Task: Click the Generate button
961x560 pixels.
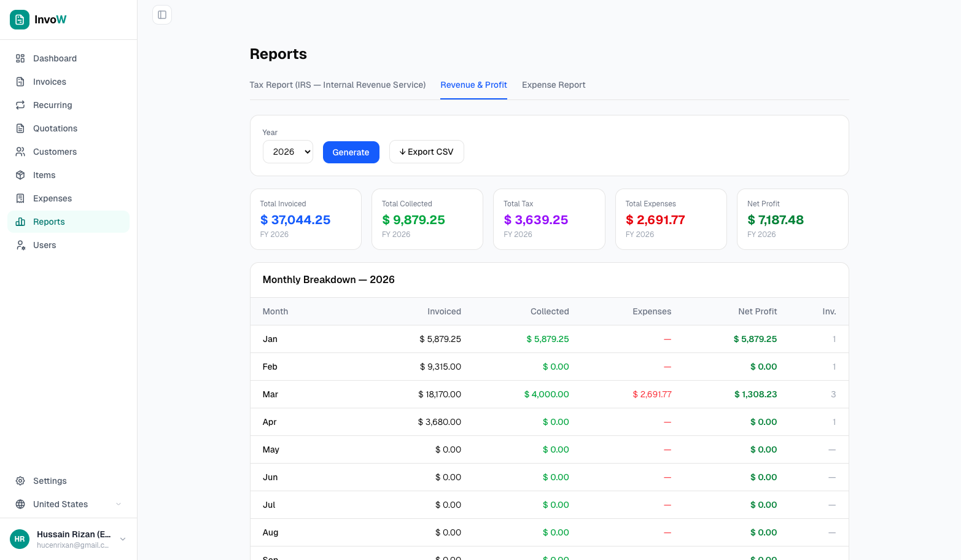Action: click(351, 152)
